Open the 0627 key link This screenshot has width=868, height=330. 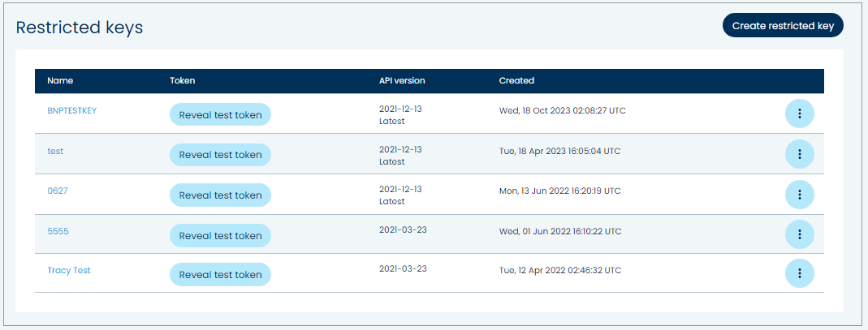click(57, 191)
